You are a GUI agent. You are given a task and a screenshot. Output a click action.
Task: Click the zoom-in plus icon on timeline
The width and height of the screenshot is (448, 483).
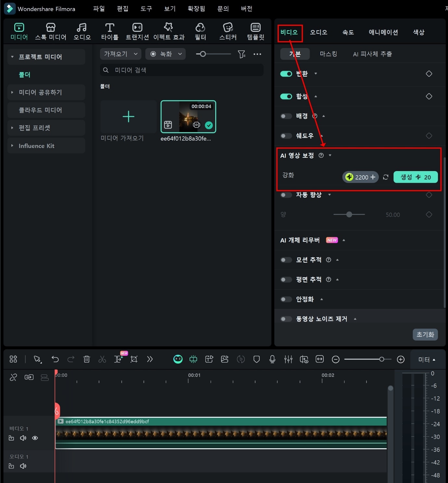401,359
